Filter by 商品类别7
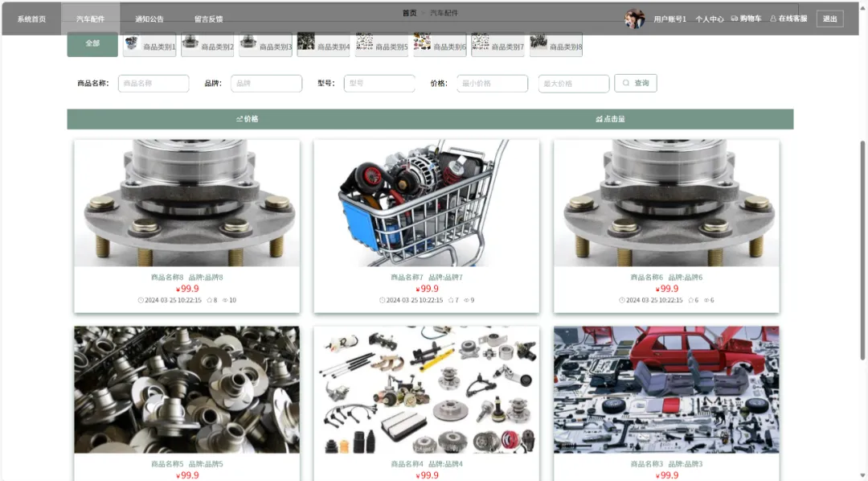This screenshot has width=868, height=481. pyautogui.click(x=498, y=44)
